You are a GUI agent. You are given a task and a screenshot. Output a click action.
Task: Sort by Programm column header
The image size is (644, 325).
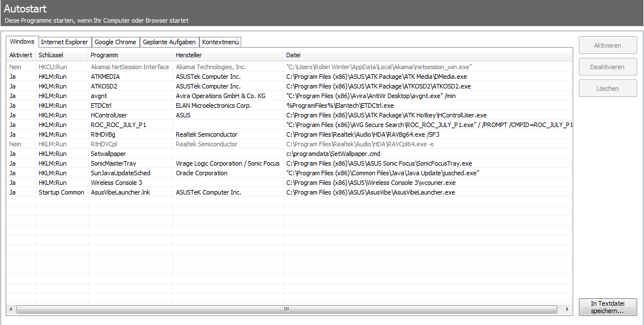(130, 54)
